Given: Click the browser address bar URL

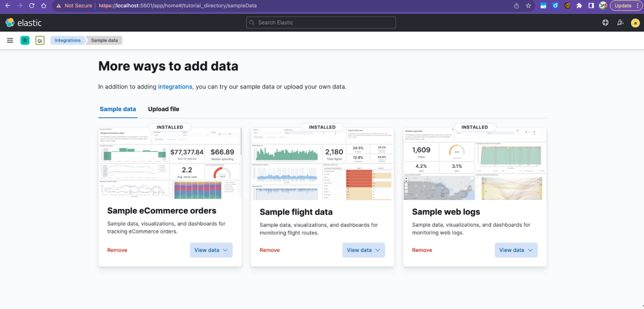Looking at the screenshot, I should [x=177, y=5].
